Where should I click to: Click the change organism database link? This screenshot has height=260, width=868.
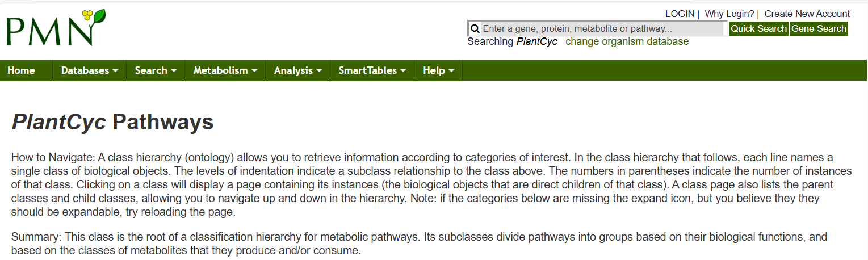coord(627,41)
